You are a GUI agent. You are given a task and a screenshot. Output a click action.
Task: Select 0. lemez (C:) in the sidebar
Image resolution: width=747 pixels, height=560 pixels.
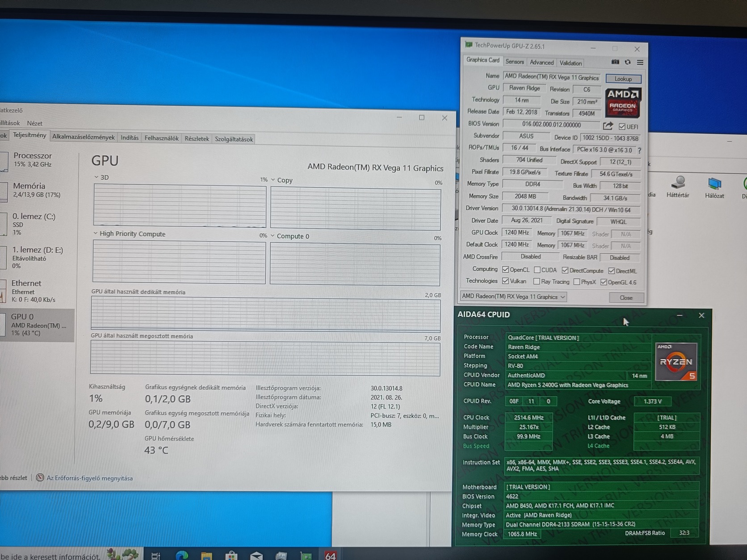38,223
